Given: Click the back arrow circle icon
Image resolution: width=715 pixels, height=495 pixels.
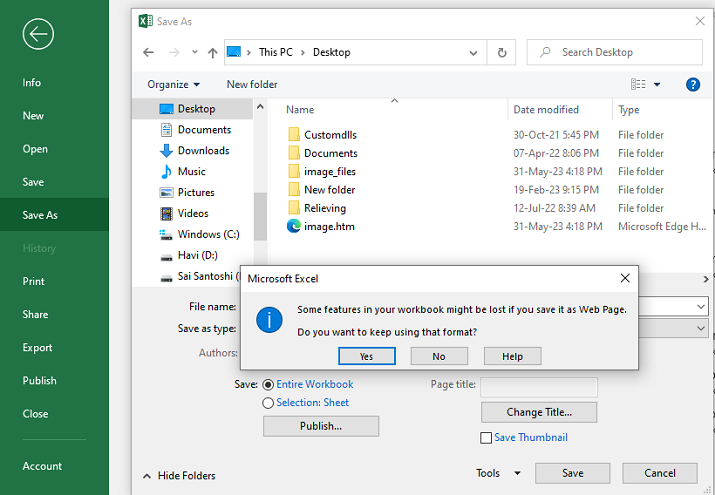Looking at the screenshot, I should (38, 34).
